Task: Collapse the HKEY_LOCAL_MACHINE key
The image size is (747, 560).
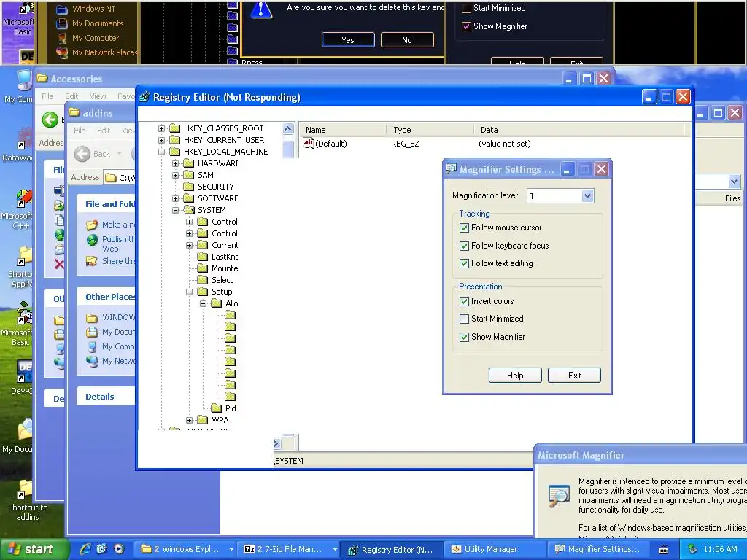Action: point(161,152)
